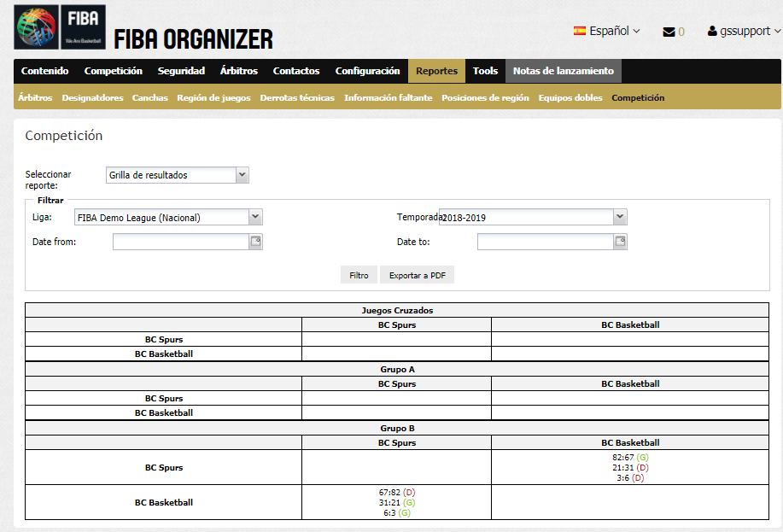Image resolution: width=783 pixels, height=532 pixels.
Task: Open Date to calendar picker
Action: (x=620, y=242)
